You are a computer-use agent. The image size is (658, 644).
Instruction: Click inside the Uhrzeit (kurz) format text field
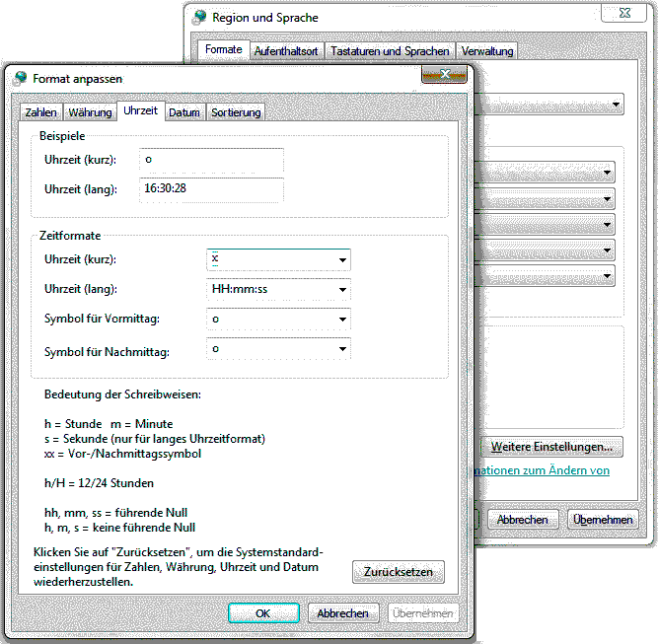click(x=270, y=259)
